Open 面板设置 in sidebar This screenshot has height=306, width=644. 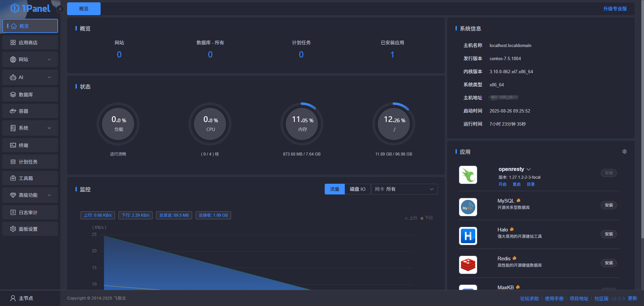pyautogui.click(x=30, y=229)
